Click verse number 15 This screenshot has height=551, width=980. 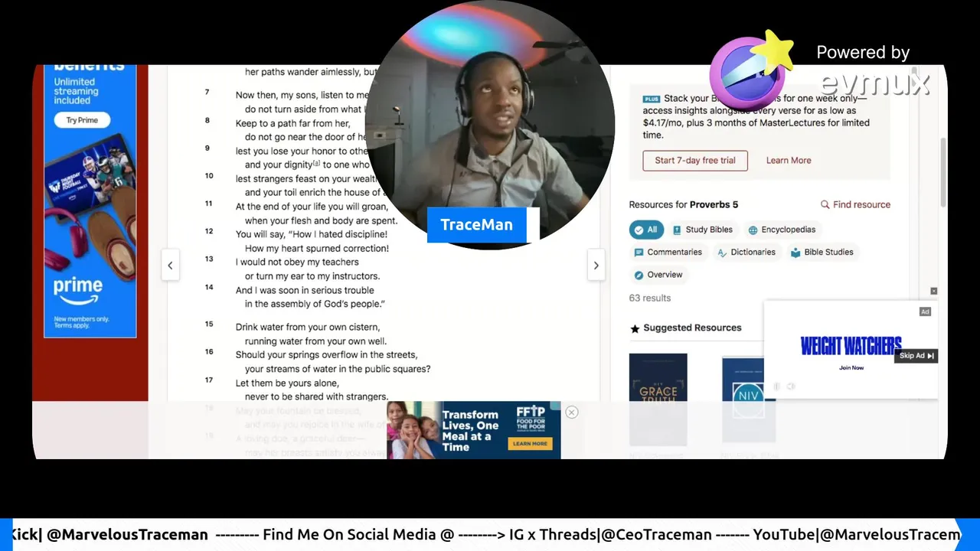(x=209, y=324)
